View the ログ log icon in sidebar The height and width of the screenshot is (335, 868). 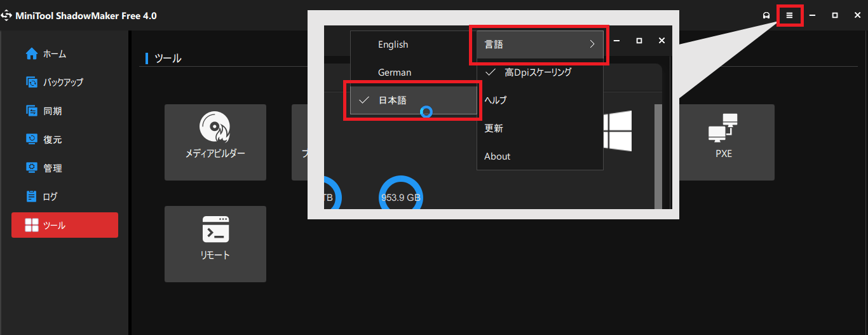pyautogui.click(x=32, y=196)
